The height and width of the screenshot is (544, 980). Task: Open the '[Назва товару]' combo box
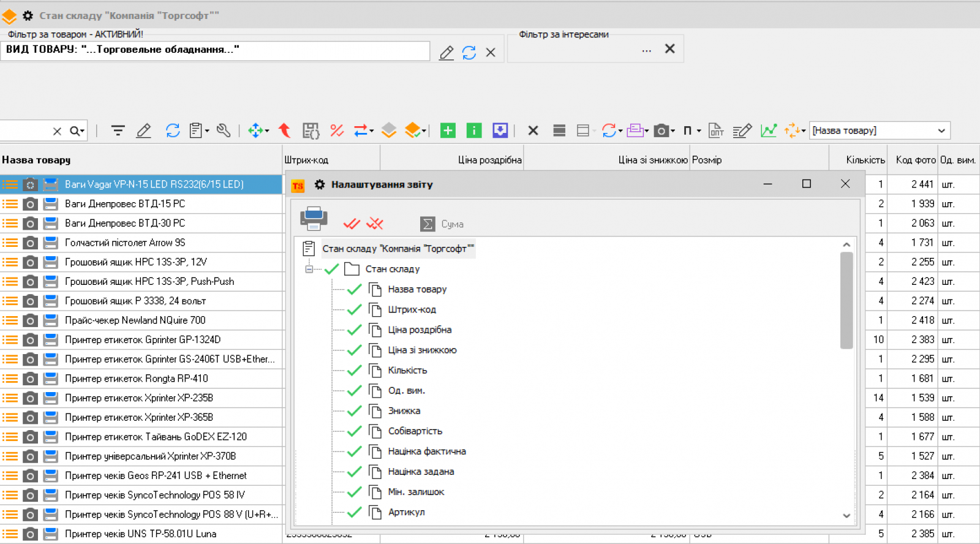click(x=941, y=130)
